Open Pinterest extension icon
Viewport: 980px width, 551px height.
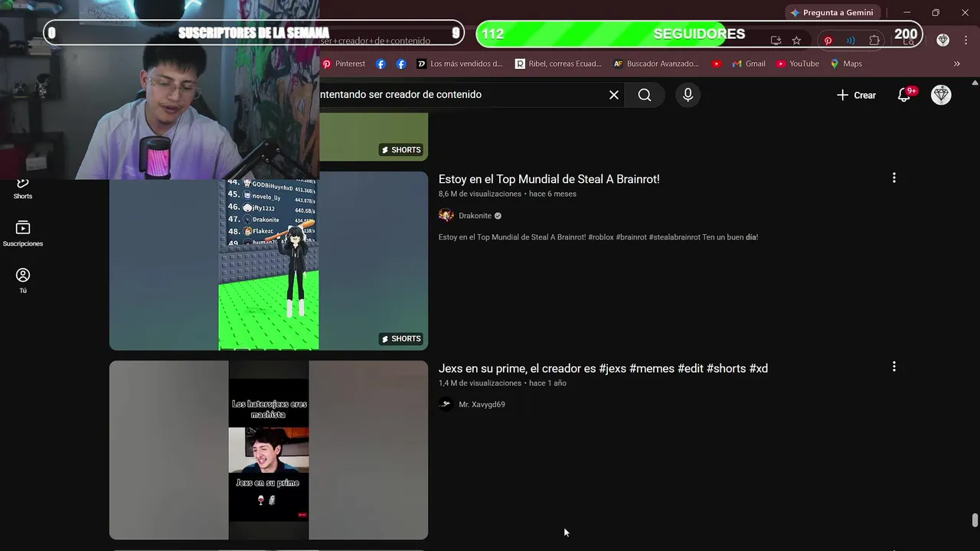tap(828, 41)
